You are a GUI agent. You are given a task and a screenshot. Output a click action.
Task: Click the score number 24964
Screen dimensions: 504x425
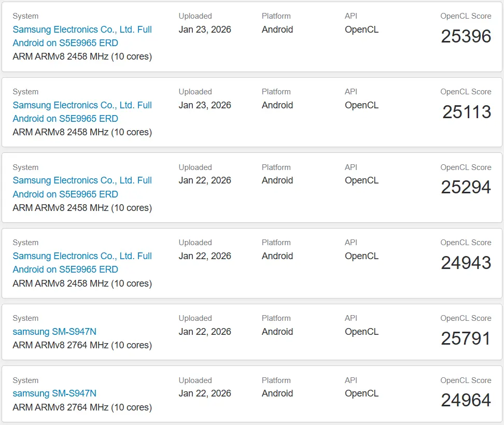pos(466,400)
